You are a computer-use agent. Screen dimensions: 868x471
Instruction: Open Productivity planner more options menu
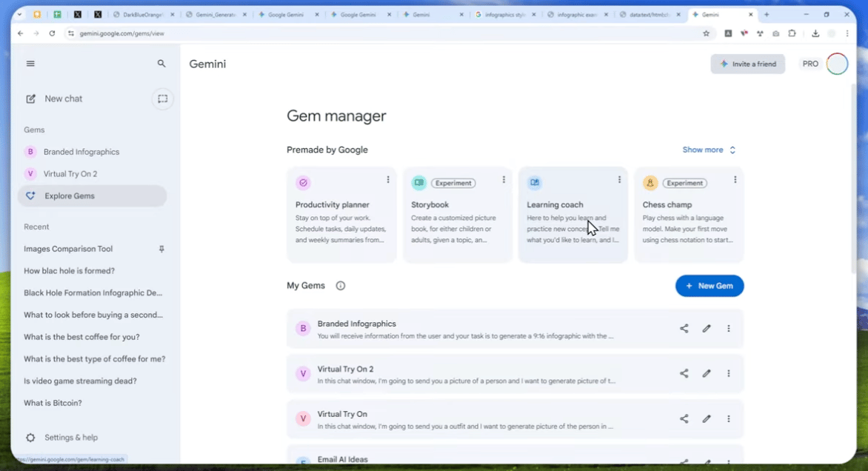click(388, 180)
